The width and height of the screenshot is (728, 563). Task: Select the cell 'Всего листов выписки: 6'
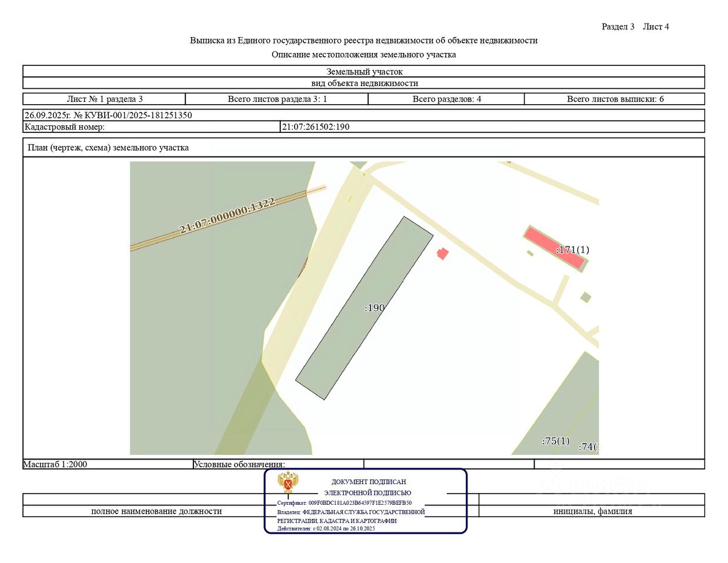click(615, 99)
